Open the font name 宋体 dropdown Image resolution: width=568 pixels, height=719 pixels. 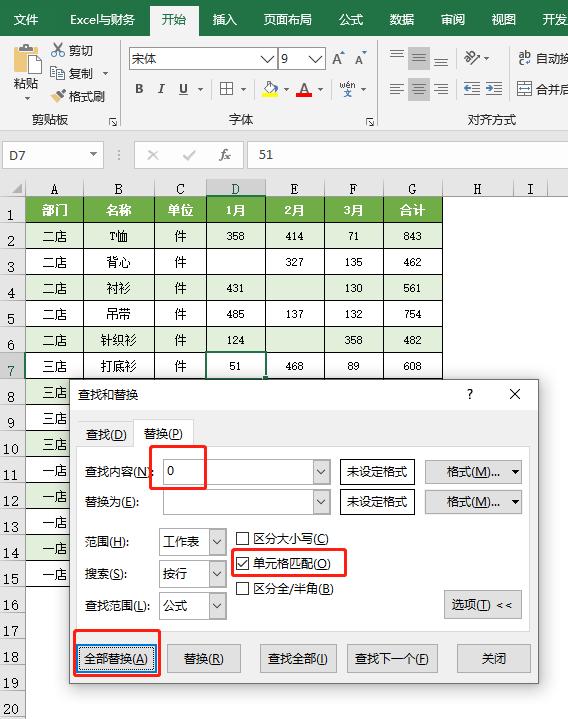(x=267, y=59)
